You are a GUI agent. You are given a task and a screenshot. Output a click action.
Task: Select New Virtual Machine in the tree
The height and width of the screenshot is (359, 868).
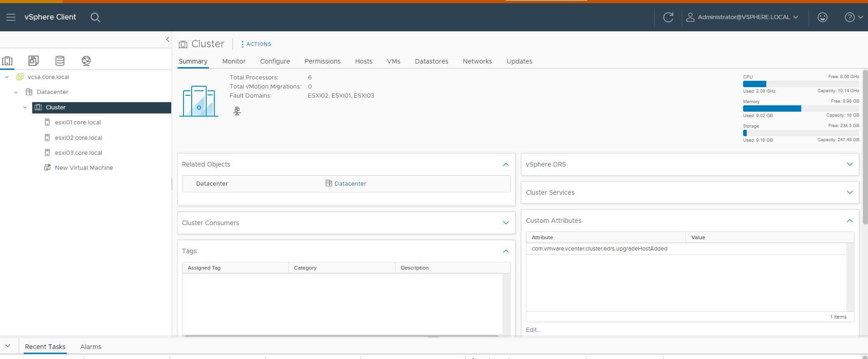84,168
